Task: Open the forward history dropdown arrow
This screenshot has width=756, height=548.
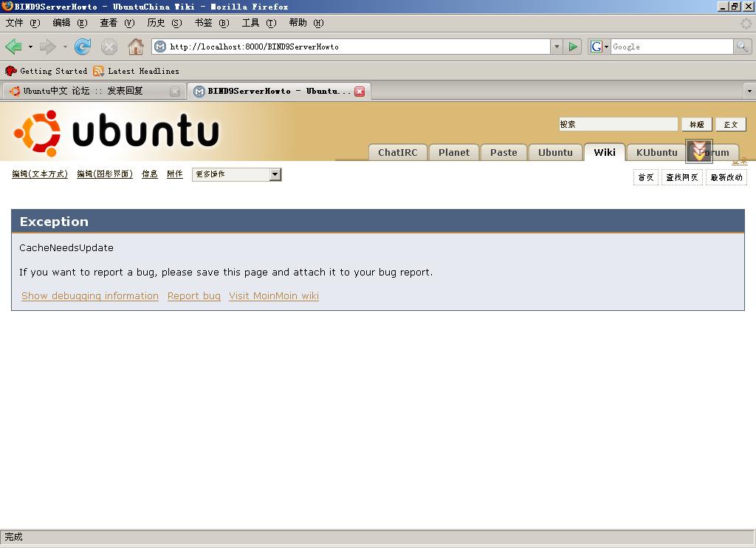Action: point(65,47)
